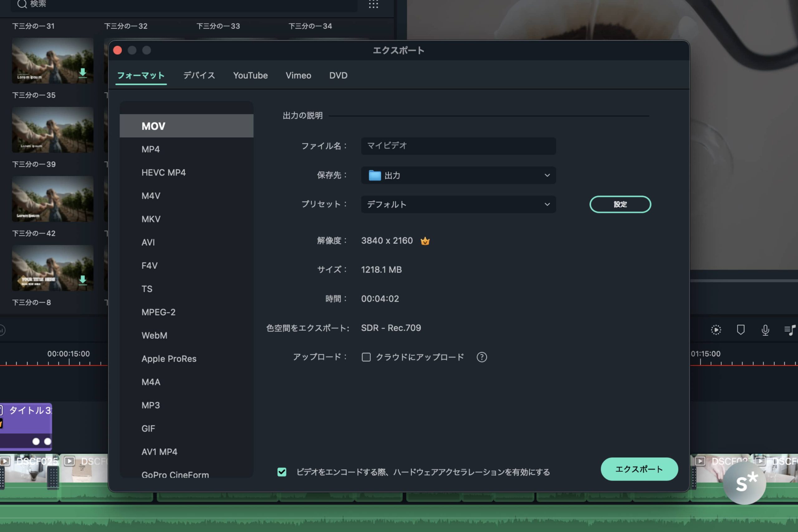Image resolution: width=798 pixels, height=532 pixels.
Task: Click the grid view dots icon
Action: (x=373, y=4)
